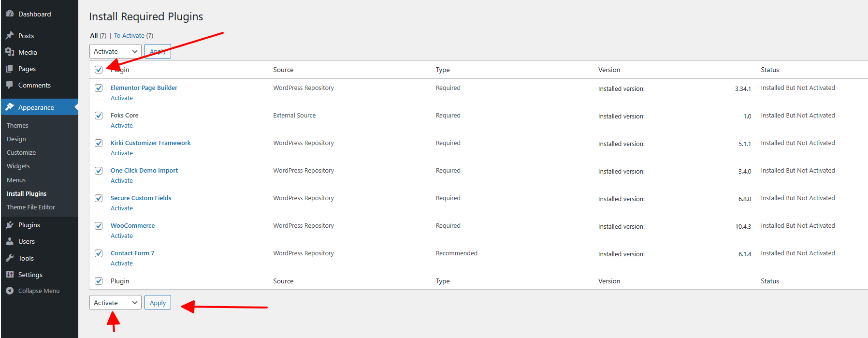
Task: Activate link under Contact Form 7
Action: 122,264
